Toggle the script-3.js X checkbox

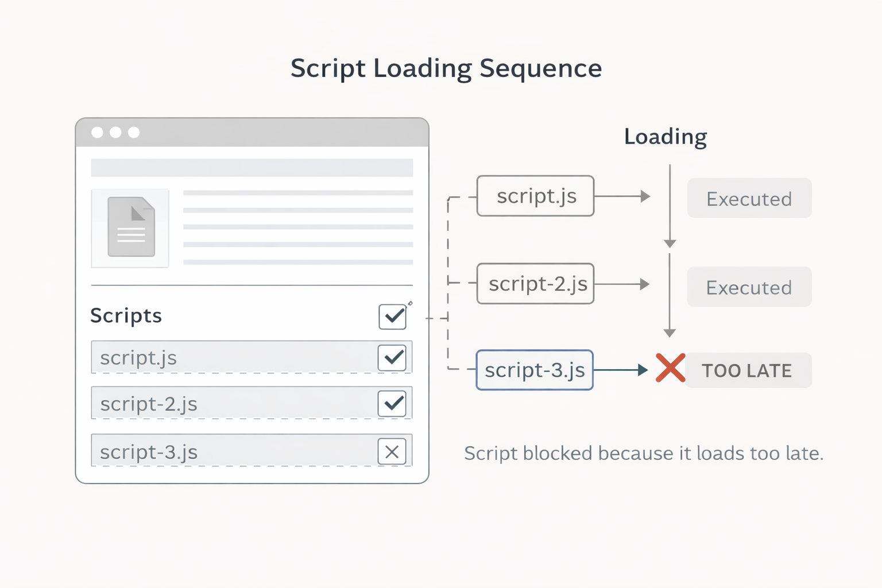pyautogui.click(x=392, y=452)
